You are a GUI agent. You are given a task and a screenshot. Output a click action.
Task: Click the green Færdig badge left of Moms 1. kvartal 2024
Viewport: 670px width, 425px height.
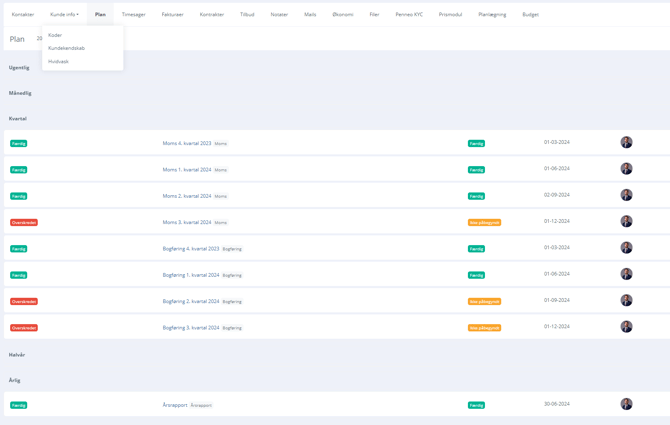[x=19, y=170]
